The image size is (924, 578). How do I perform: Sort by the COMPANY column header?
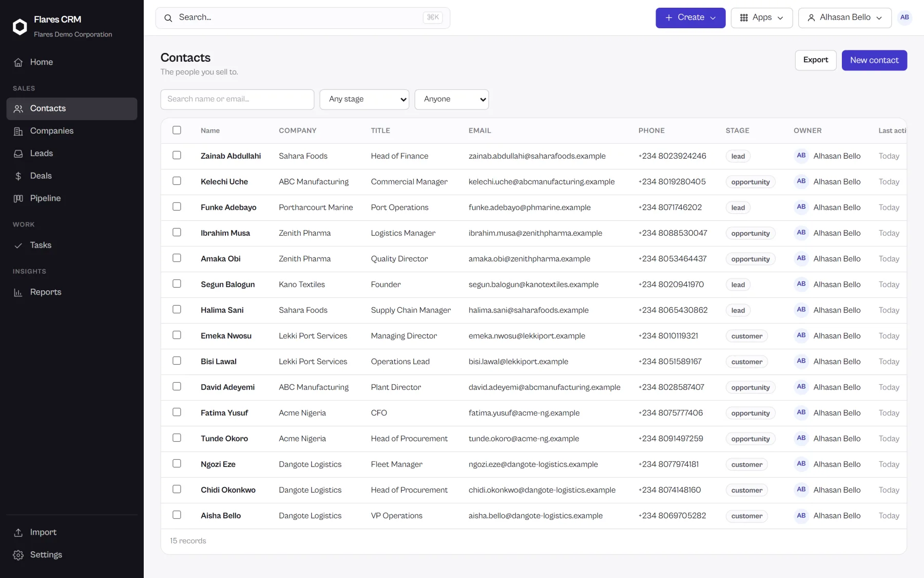(x=297, y=130)
